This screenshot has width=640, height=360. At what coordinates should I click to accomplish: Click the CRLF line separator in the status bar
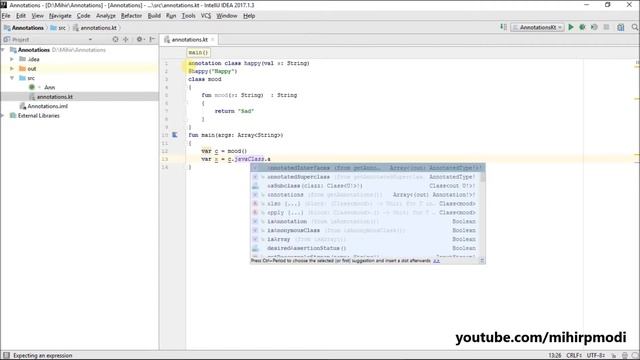click(x=573, y=356)
